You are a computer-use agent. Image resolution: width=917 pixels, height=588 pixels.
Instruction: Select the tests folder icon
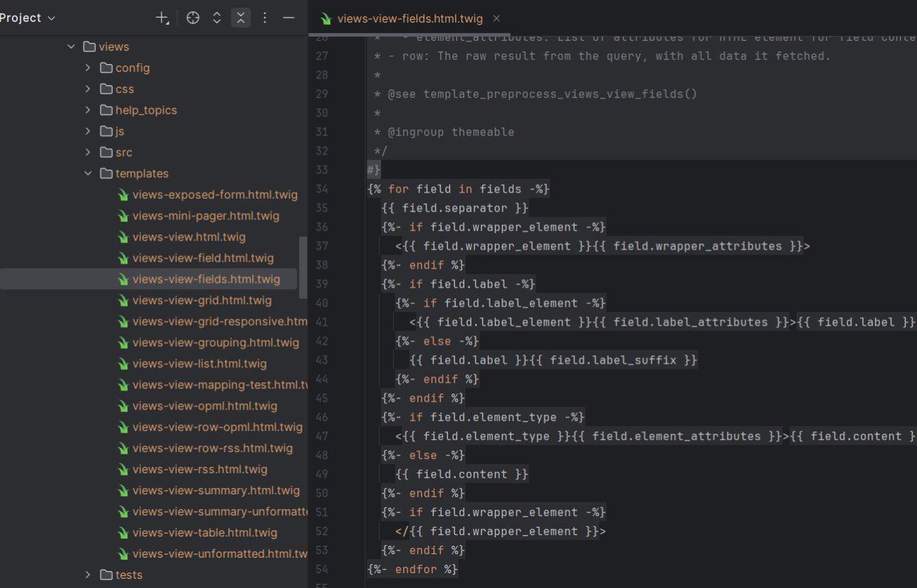(x=107, y=575)
